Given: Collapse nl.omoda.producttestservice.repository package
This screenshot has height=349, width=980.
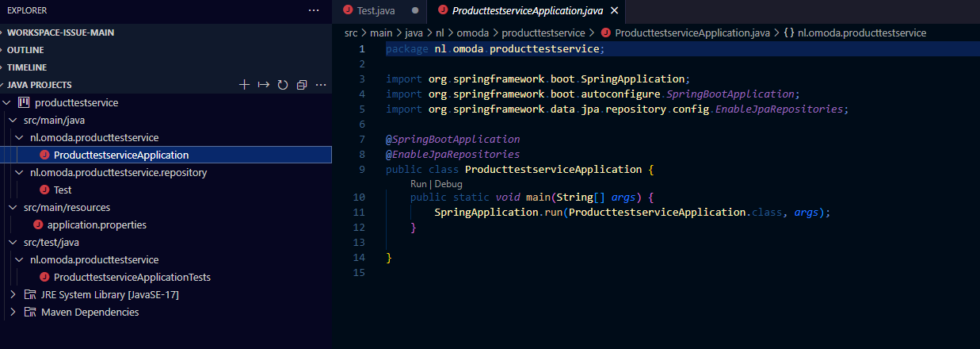Looking at the screenshot, I should pyautogui.click(x=19, y=172).
